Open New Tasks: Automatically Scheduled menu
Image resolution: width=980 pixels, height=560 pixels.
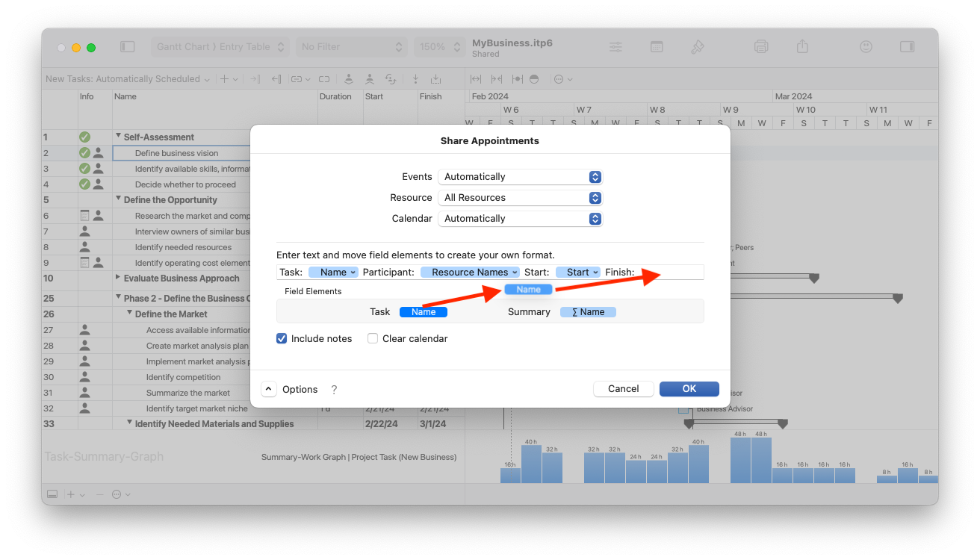tap(128, 78)
